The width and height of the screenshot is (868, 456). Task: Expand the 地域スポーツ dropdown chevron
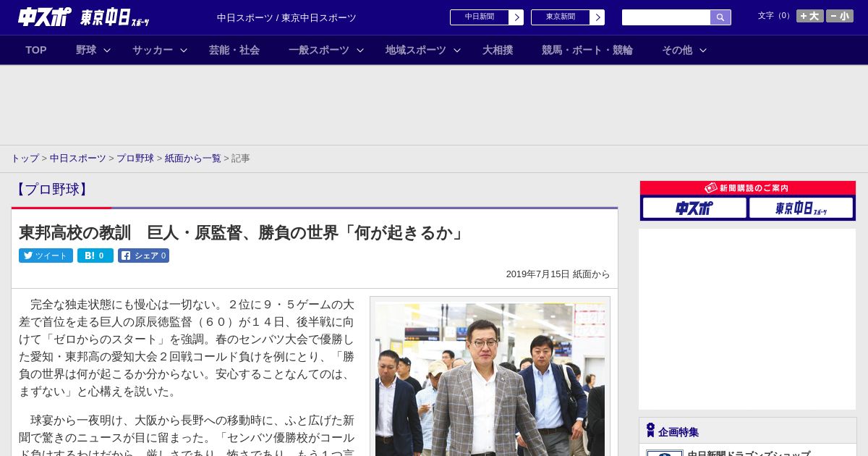point(457,50)
